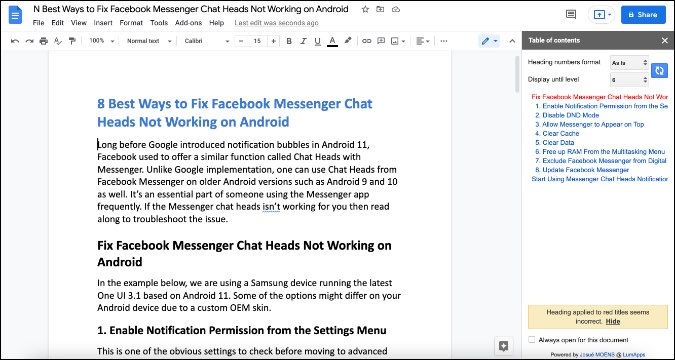Screen dimensions: 675x360
Task: Open the Last edit was seconds ago link
Action: click(x=276, y=23)
